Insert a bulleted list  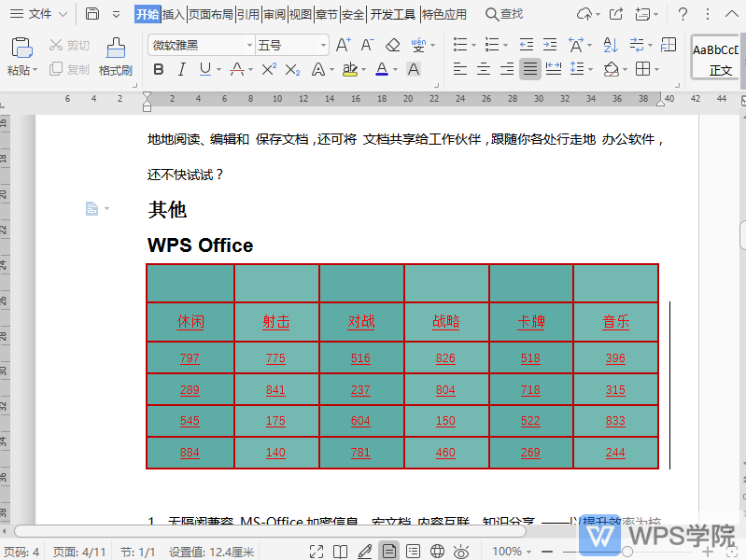tap(459, 45)
